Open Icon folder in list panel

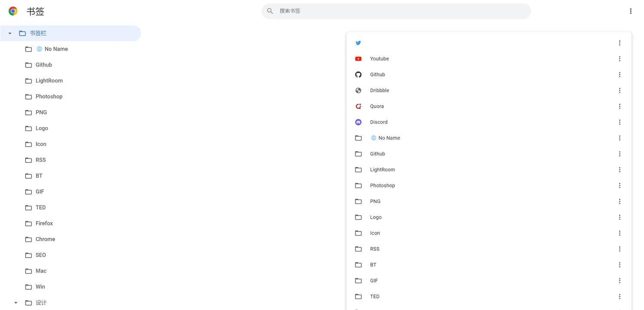(489, 234)
